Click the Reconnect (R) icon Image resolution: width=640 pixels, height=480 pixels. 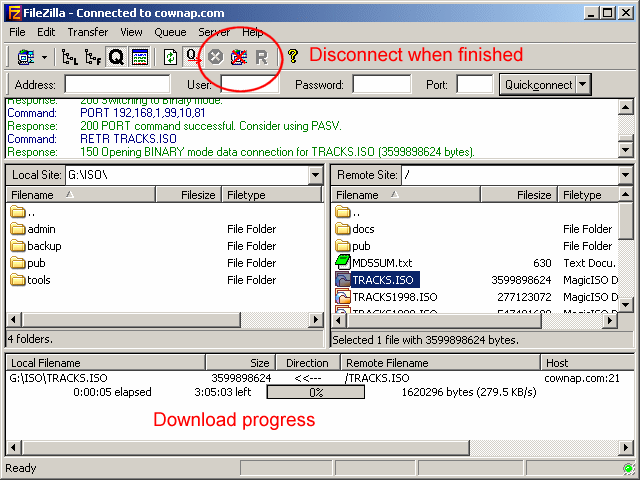pyautogui.click(x=261, y=57)
